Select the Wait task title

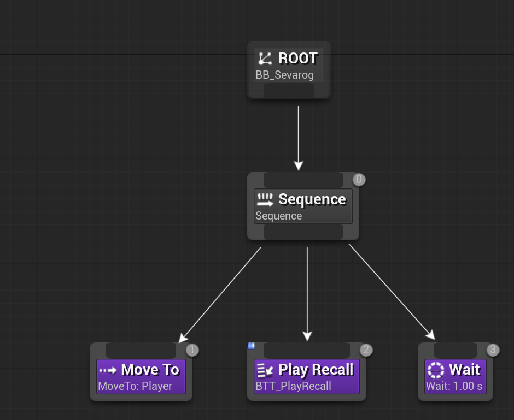pyautogui.click(x=464, y=370)
